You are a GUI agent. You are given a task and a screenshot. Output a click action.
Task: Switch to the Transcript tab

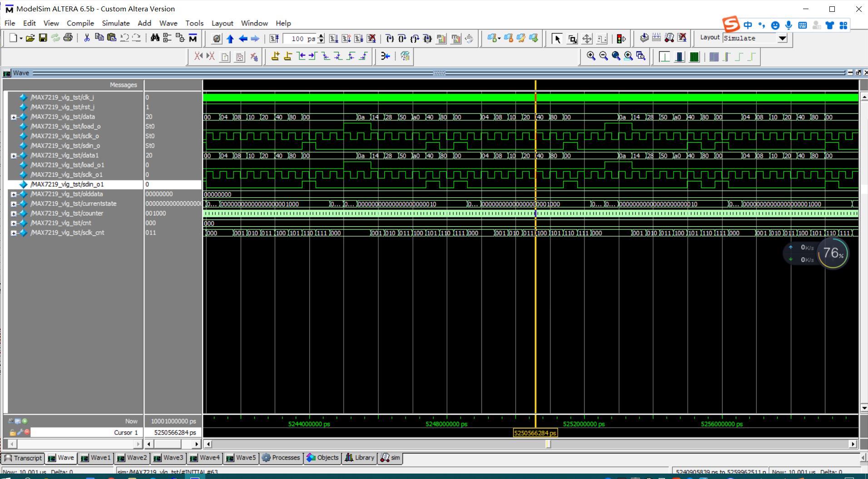pos(23,458)
